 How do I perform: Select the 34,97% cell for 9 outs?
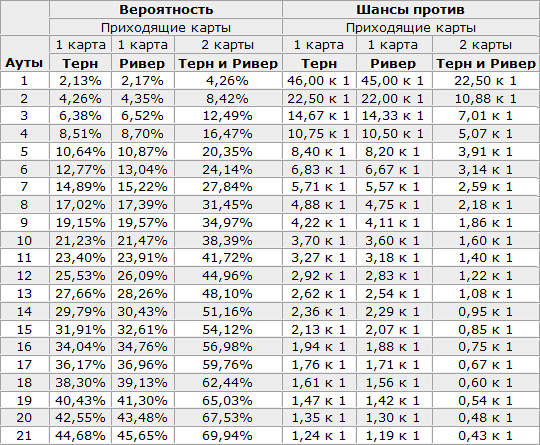point(227,222)
